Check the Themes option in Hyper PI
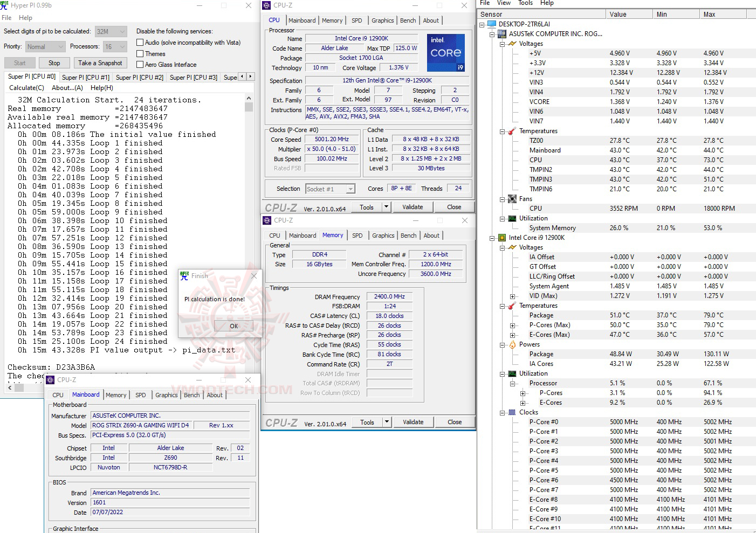Image resolution: width=756 pixels, height=533 pixels. tap(140, 53)
